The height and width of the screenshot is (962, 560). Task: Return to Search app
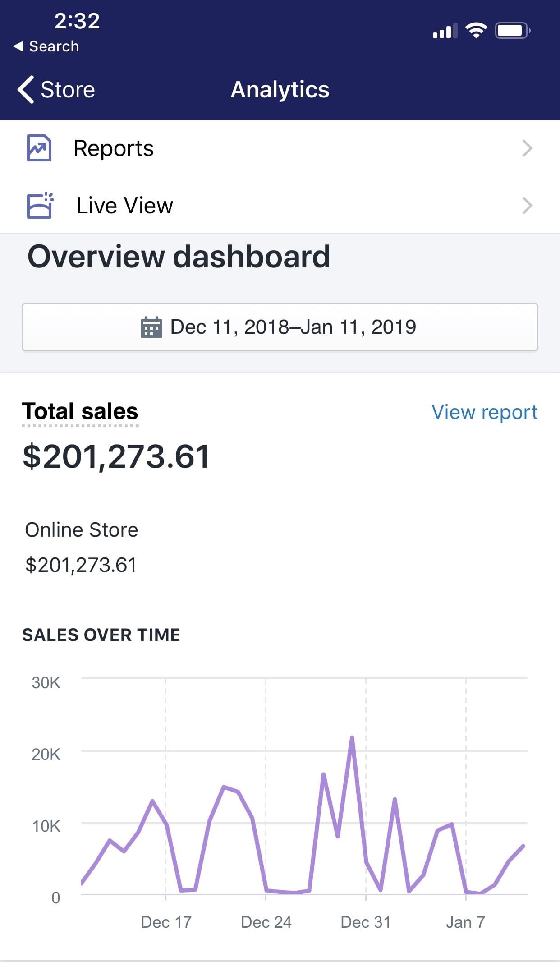click(53, 46)
